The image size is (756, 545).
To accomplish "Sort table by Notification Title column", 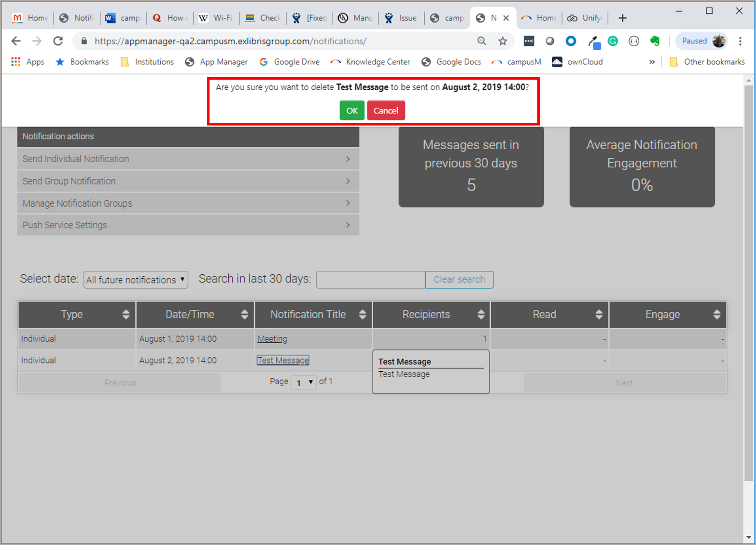I will 313,314.
